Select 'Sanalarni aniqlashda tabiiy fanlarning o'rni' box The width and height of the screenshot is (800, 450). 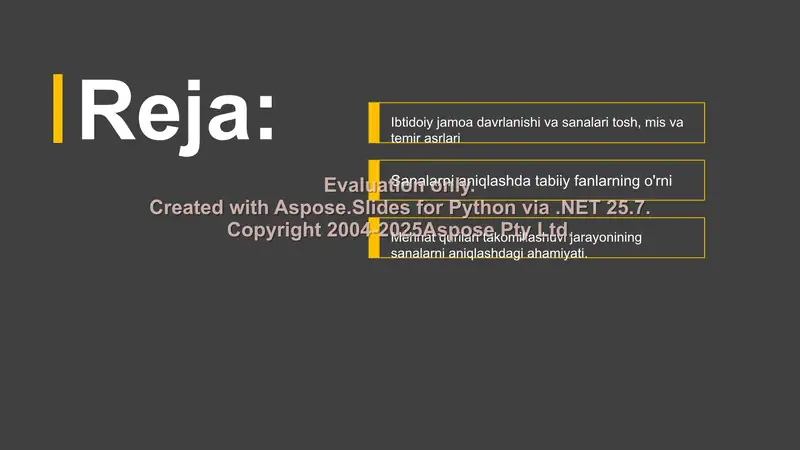537,180
